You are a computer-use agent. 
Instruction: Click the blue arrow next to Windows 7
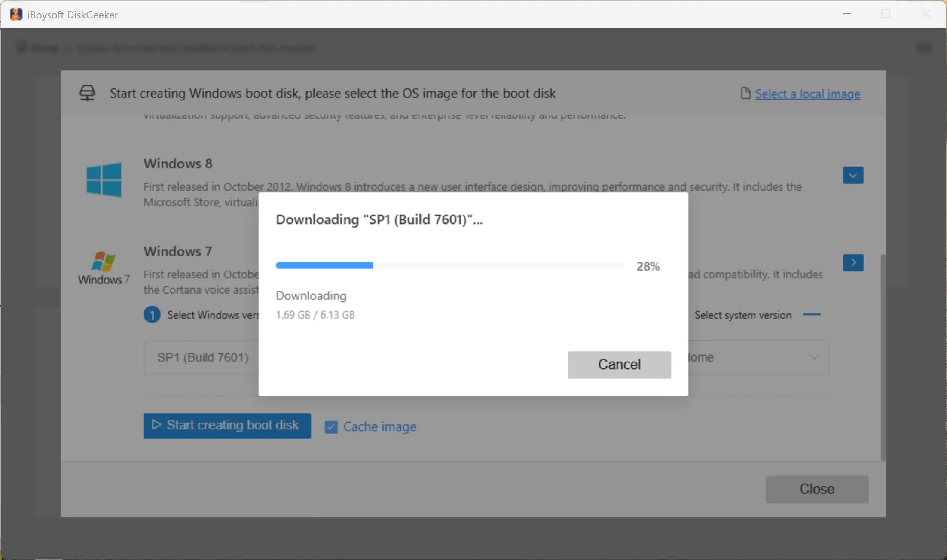pyautogui.click(x=853, y=262)
